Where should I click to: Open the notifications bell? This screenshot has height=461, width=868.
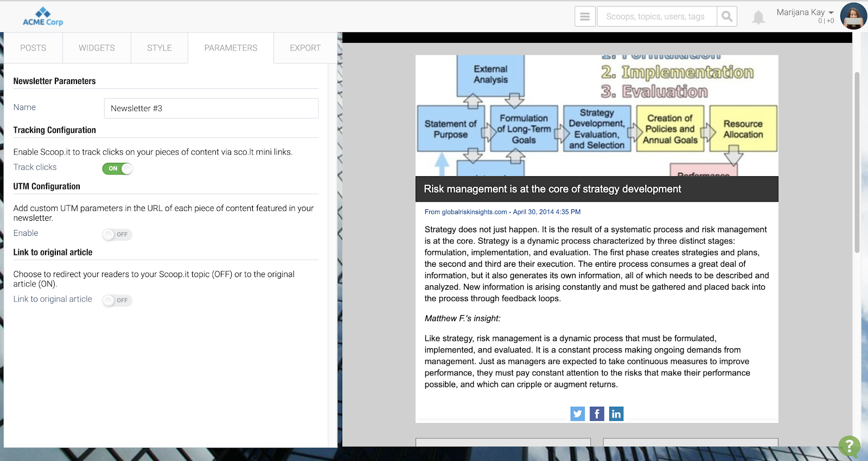click(758, 17)
